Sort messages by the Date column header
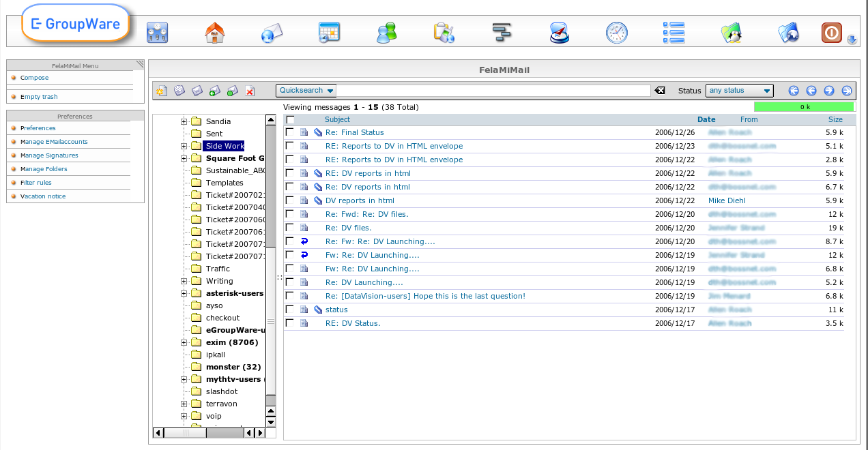This screenshot has height=450, width=868. coord(706,119)
